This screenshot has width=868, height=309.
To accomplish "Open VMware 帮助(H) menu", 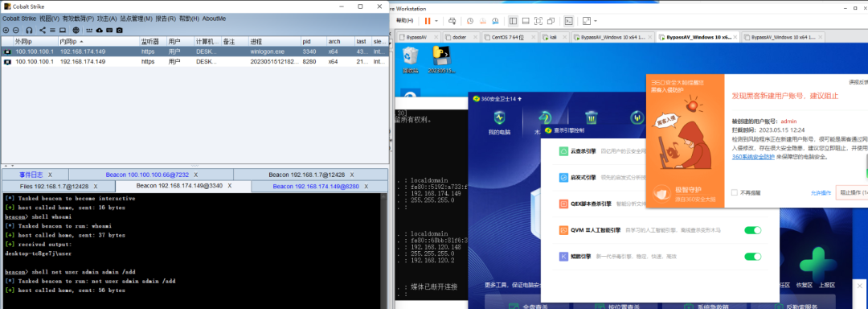I will [405, 20].
